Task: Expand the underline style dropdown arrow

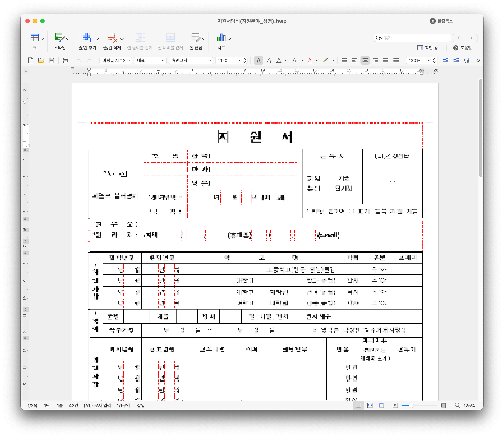Action: click(x=286, y=60)
